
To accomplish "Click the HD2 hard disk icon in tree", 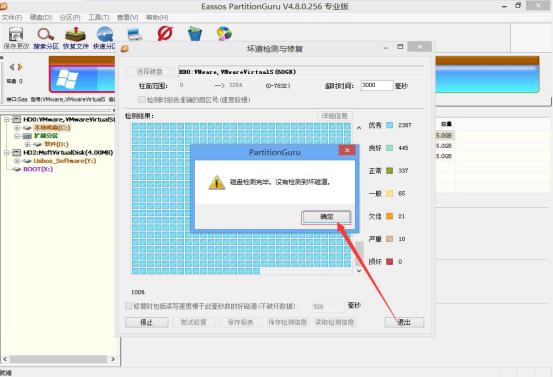I will point(16,153).
